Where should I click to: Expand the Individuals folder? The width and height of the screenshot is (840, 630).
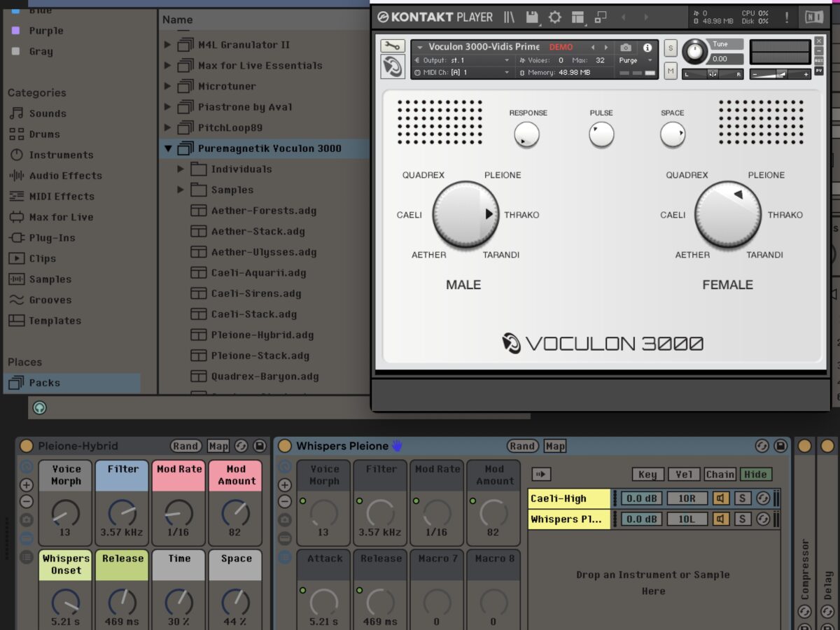pyautogui.click(x=181, y=169)
